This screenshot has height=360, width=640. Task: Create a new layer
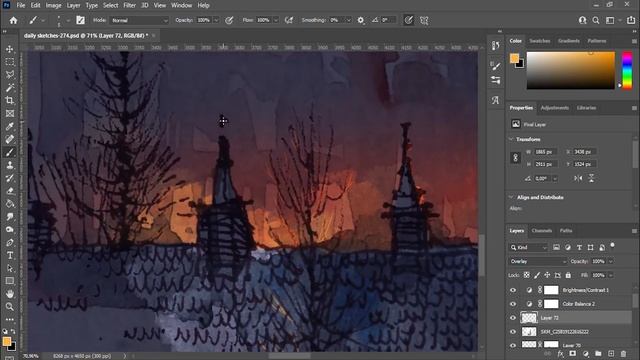(x=611, y=354)
